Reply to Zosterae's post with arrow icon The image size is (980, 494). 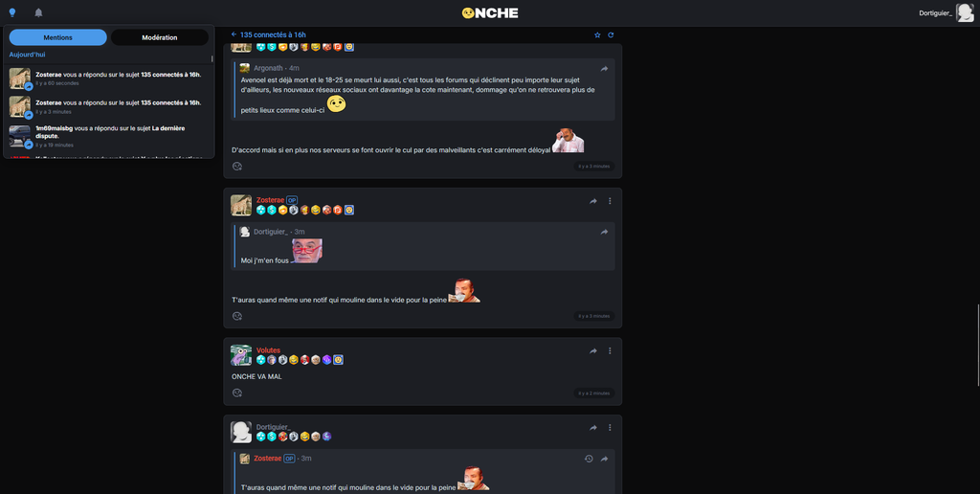(x=593, y=201)
